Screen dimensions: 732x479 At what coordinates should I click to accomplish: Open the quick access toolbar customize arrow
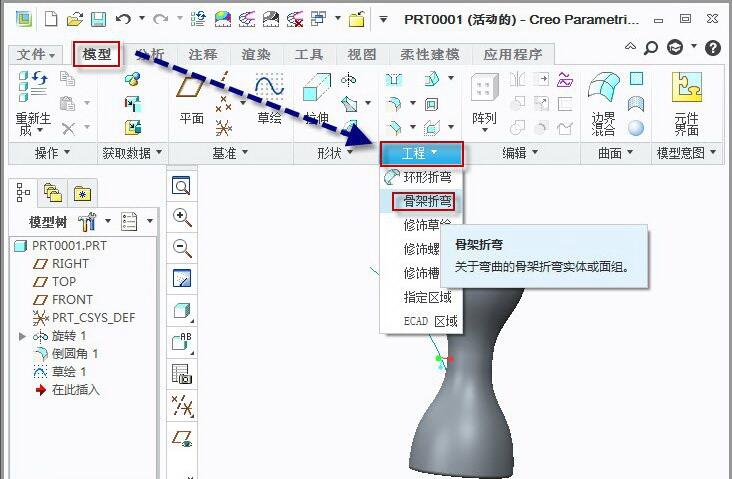(383, 19)
